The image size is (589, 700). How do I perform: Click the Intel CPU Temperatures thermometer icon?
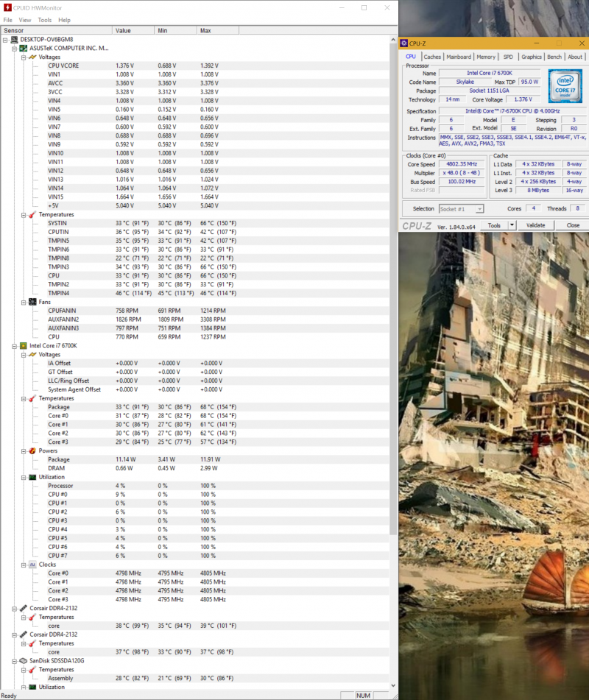pyautogui.click(x=32, y=398)
